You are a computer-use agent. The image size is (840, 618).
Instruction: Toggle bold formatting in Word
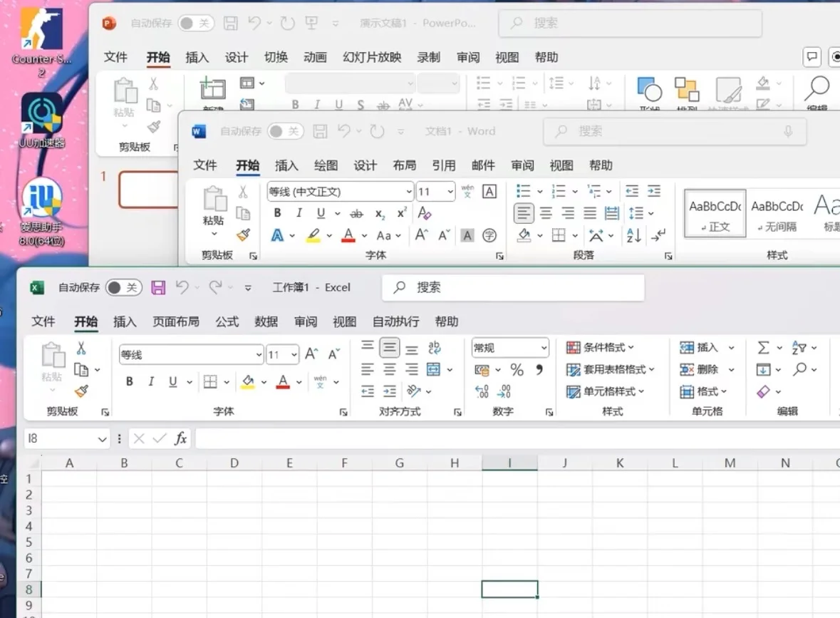[x=277, y=212]
